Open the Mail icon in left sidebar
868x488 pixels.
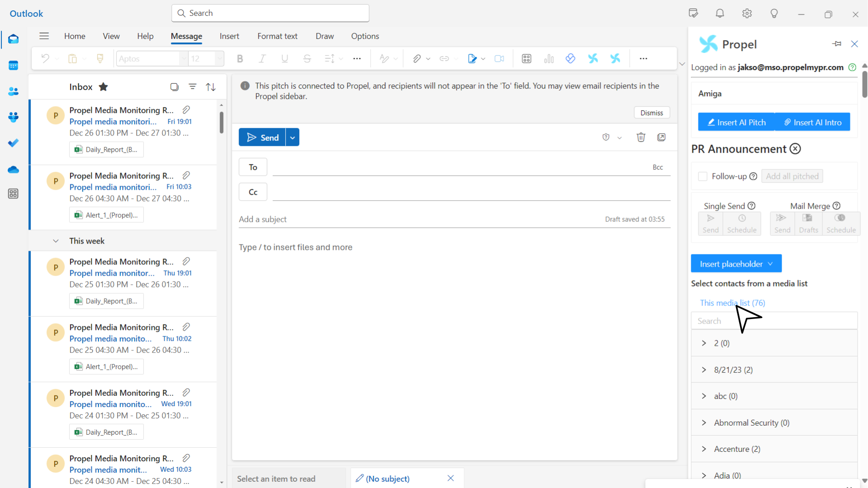[x=13, y=39]
